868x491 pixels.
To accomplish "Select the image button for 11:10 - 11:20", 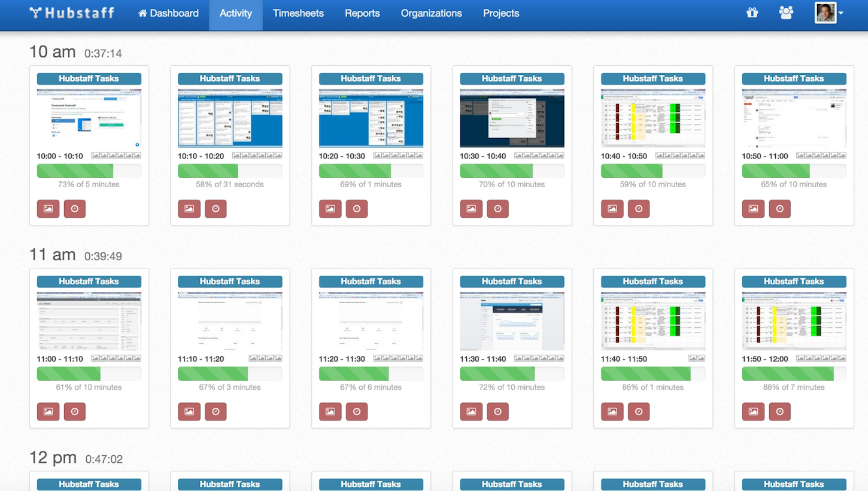I will 189,411.
